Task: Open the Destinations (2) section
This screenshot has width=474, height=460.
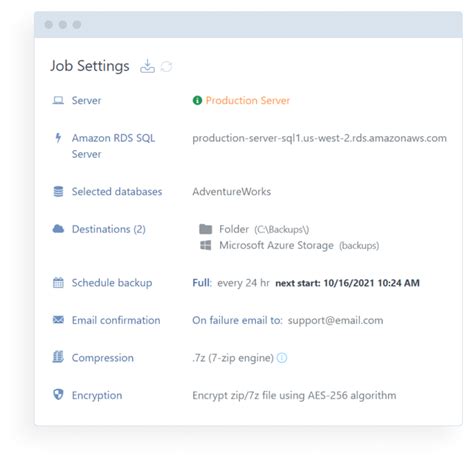Action: pyautogui.click(x=109, y=229)
